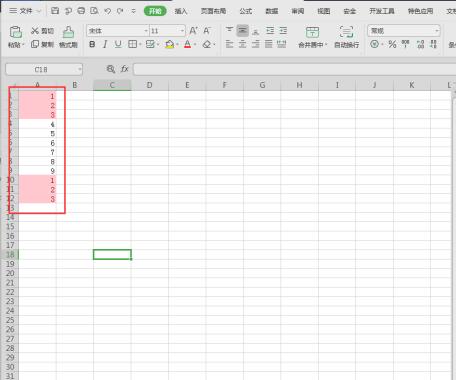The width and height of the screenshot is (456, 380).
Task: Click the Align Left icon
Action: coord(229,44)
